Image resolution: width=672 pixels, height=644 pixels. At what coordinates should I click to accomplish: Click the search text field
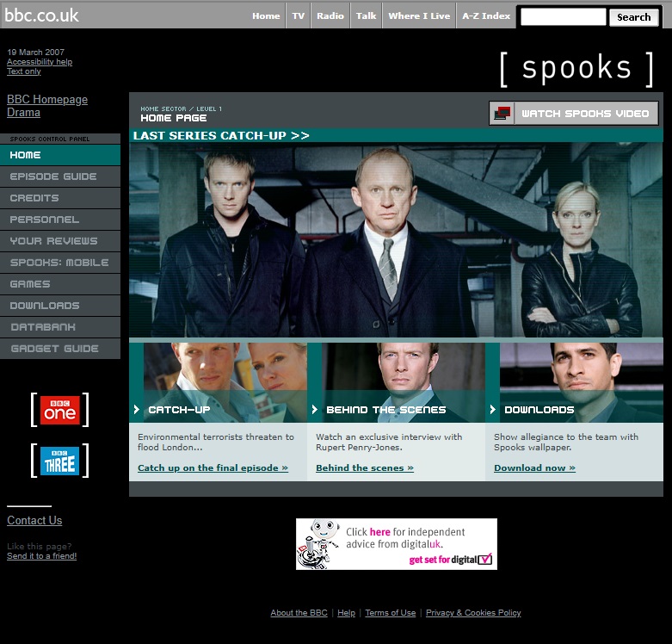[563, 17]
